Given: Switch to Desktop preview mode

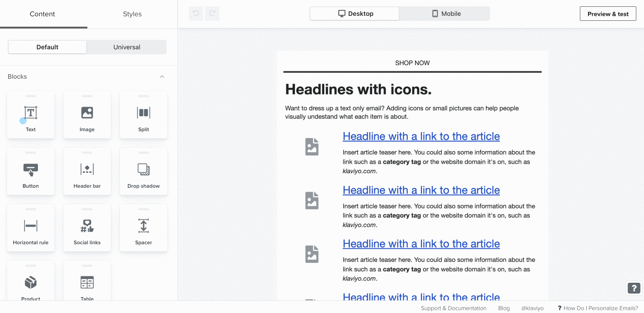Looking at the screenshot, I should [x=355, y=14].
